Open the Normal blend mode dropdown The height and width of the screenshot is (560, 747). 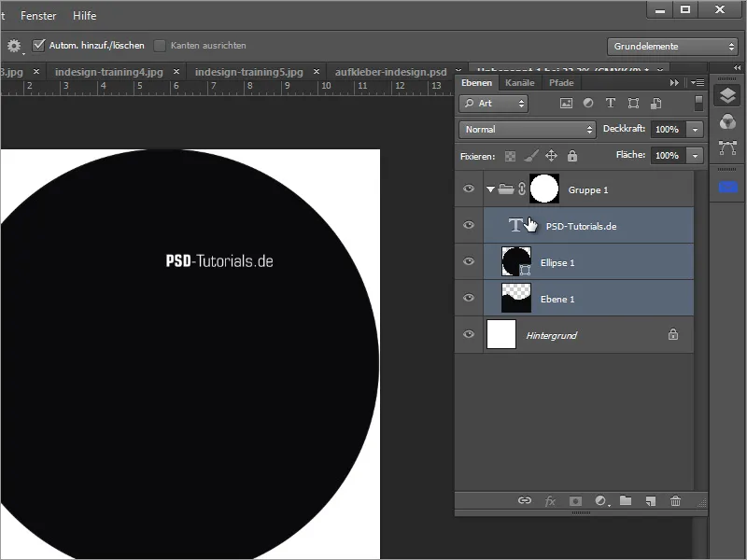[528, 130]
